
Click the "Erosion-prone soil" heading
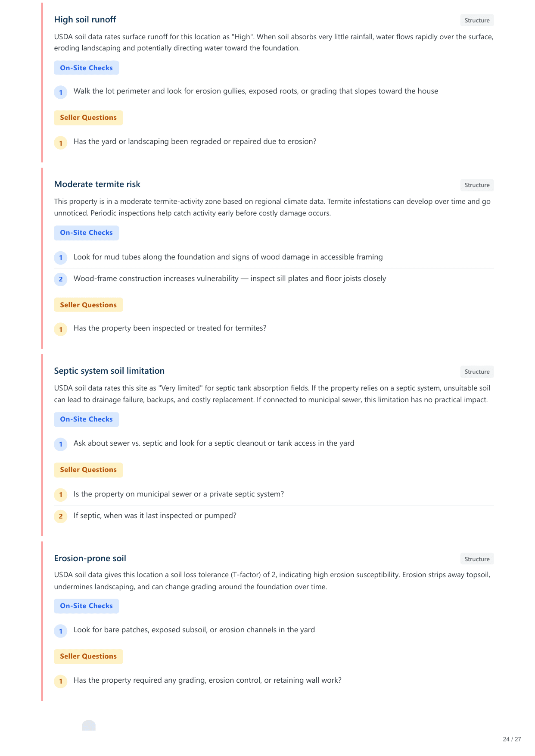pos(90,559)
